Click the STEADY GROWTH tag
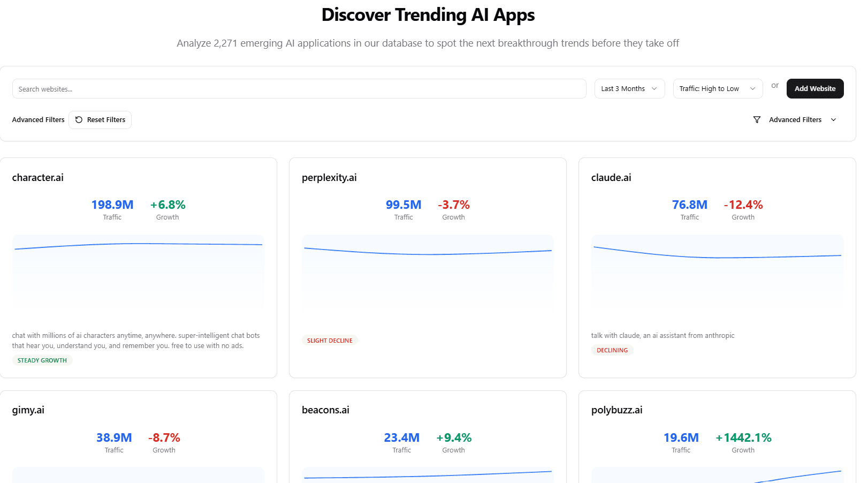 [x=42, y=360]
